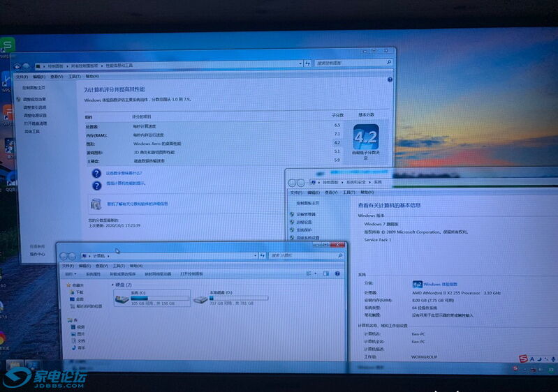Open 文件(F) menu in Performance window
558x392 pixels.
pos(22,77)
